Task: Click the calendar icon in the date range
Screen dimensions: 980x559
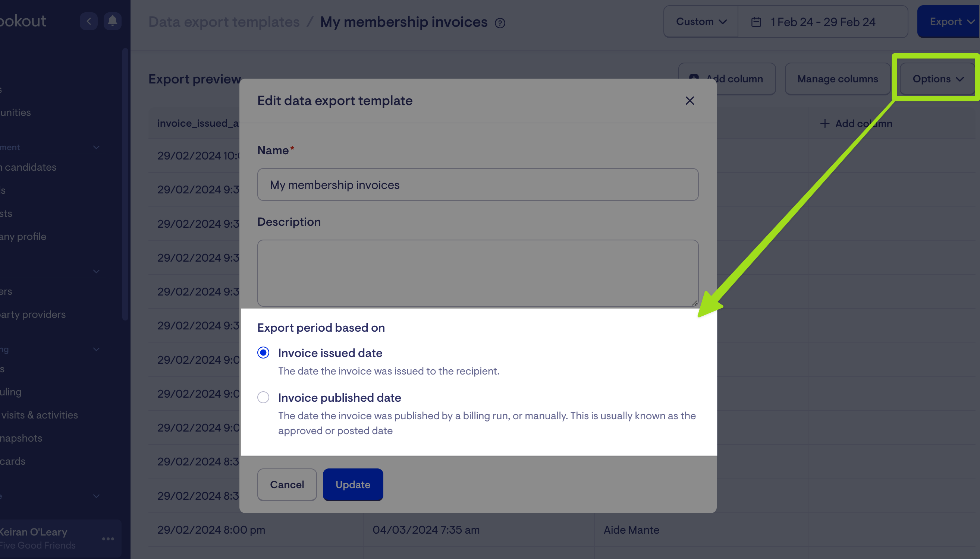Action: point(756,22)
